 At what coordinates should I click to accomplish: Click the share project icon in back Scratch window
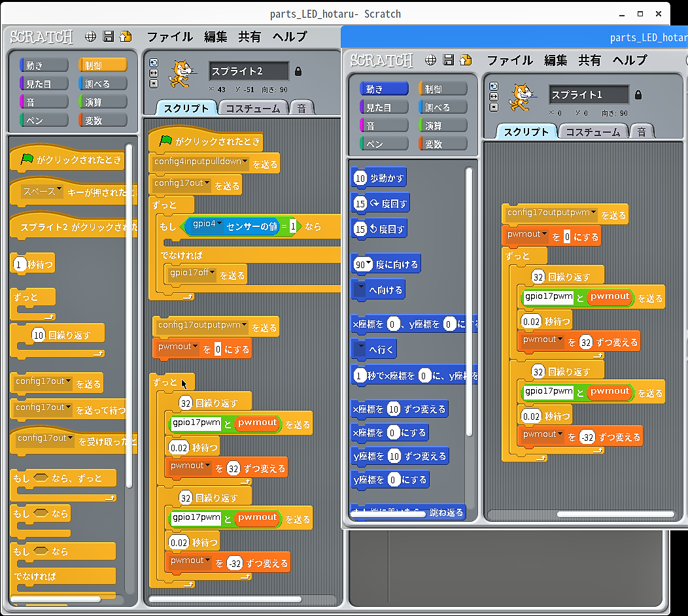click(126, 37)
